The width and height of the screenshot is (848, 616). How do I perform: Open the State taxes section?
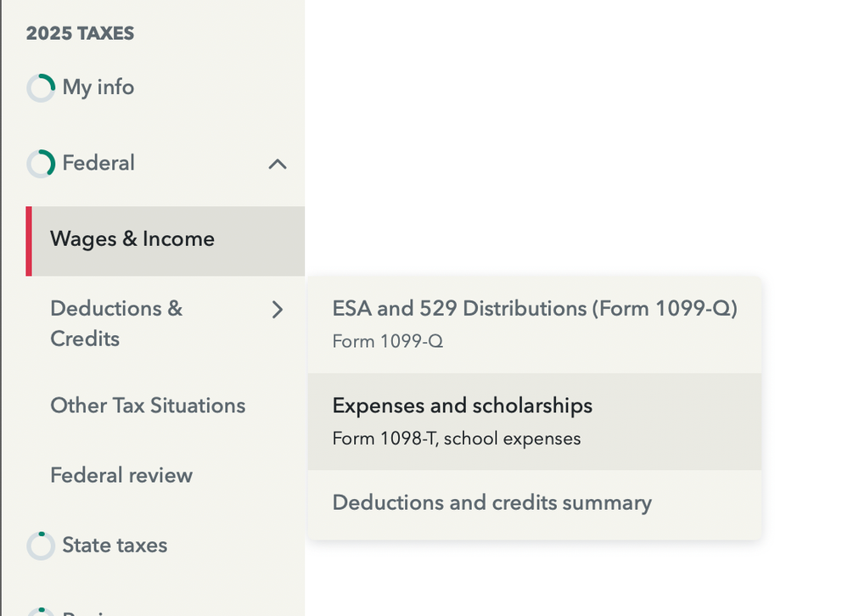coord(115,545)
